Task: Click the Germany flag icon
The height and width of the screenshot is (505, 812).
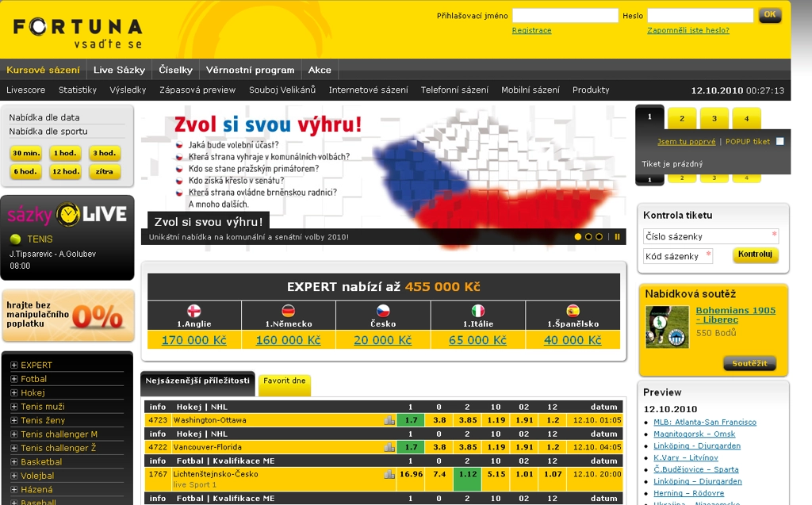Action: coord(289,311)
